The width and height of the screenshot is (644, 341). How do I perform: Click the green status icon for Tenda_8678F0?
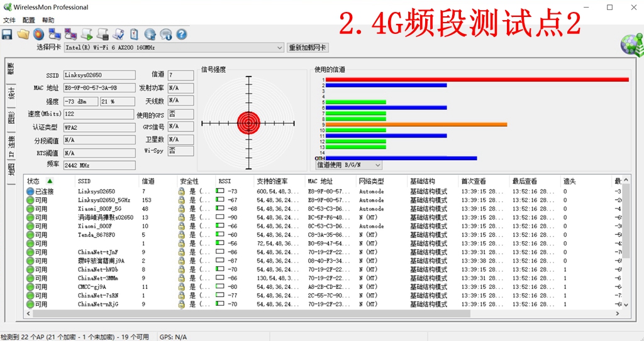tap(30, 235)
